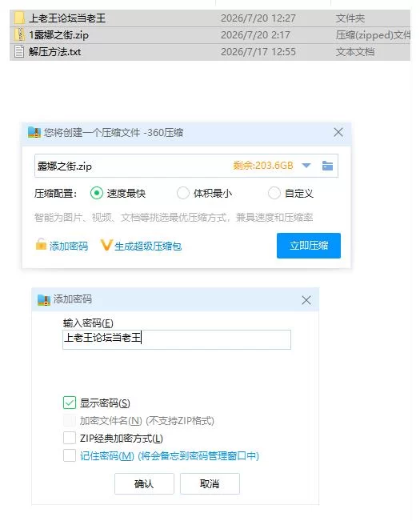Click the lock icon for 添加密码

click(41, 244)
